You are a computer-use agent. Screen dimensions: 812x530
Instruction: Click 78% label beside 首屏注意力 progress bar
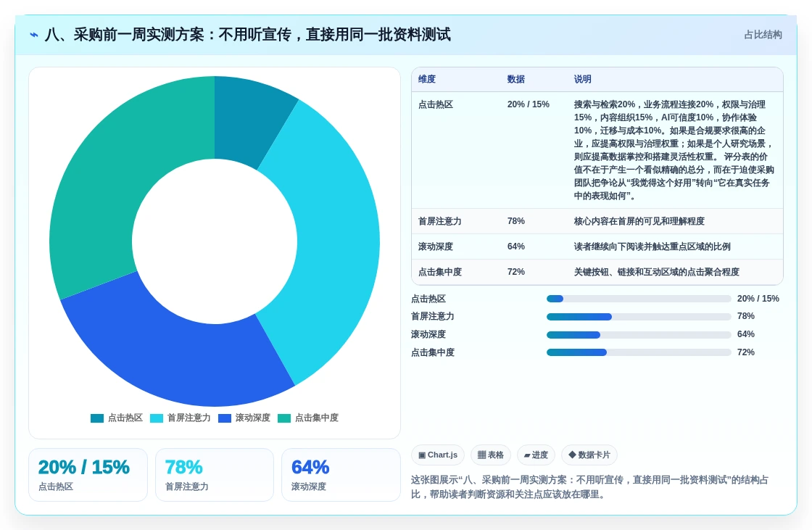click(746, 316)
